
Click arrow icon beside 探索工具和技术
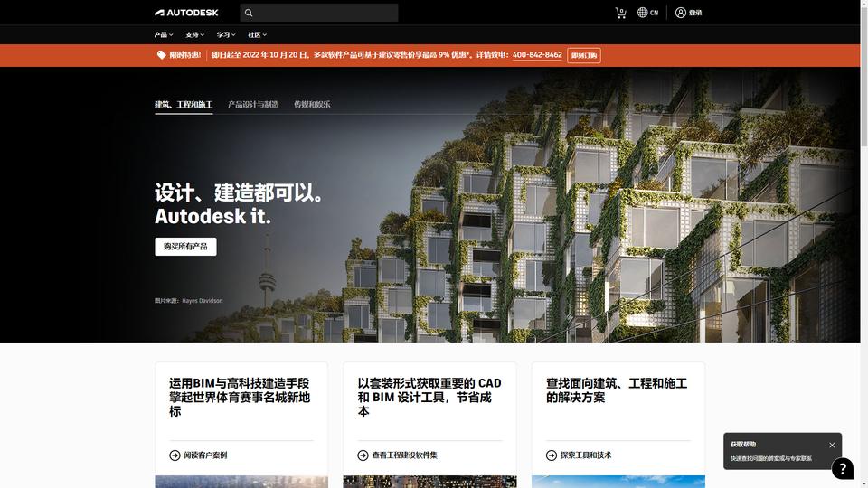click(x=552, y=455)
